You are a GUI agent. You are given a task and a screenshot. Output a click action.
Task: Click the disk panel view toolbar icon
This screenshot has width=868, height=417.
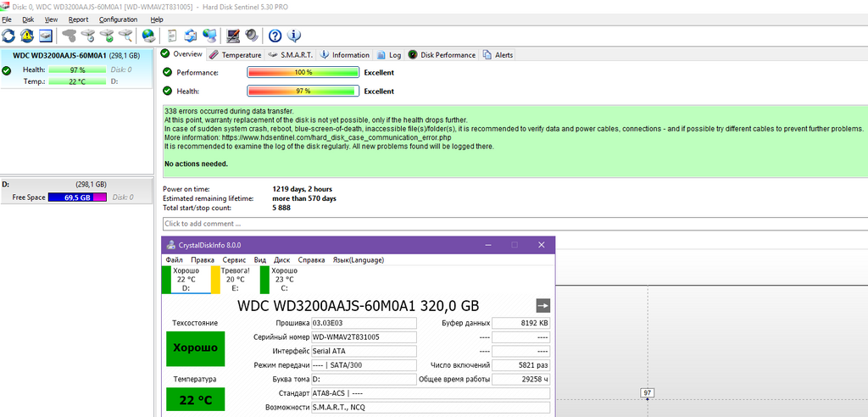pos(46,36)
